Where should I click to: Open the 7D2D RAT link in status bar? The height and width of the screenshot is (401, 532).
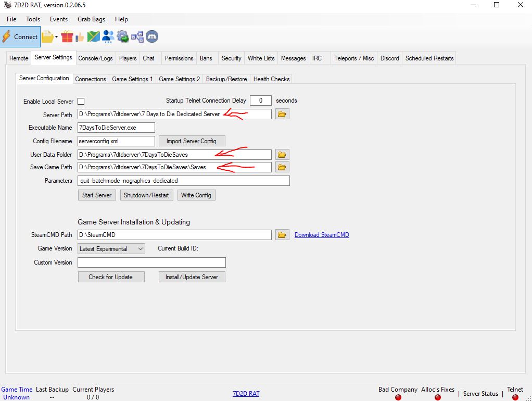pyautogui.click(x=246, y=394)
